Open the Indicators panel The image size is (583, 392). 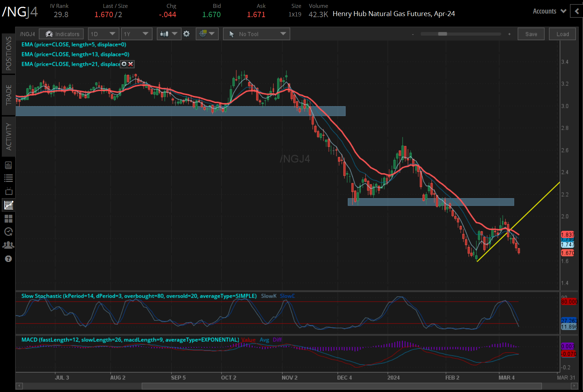[x=61, y=34]
